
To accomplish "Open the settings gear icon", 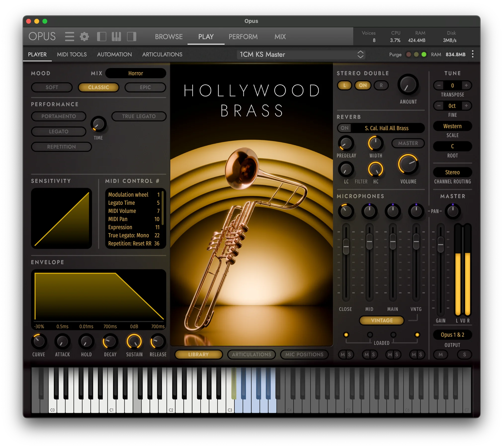I will (84, 36).
